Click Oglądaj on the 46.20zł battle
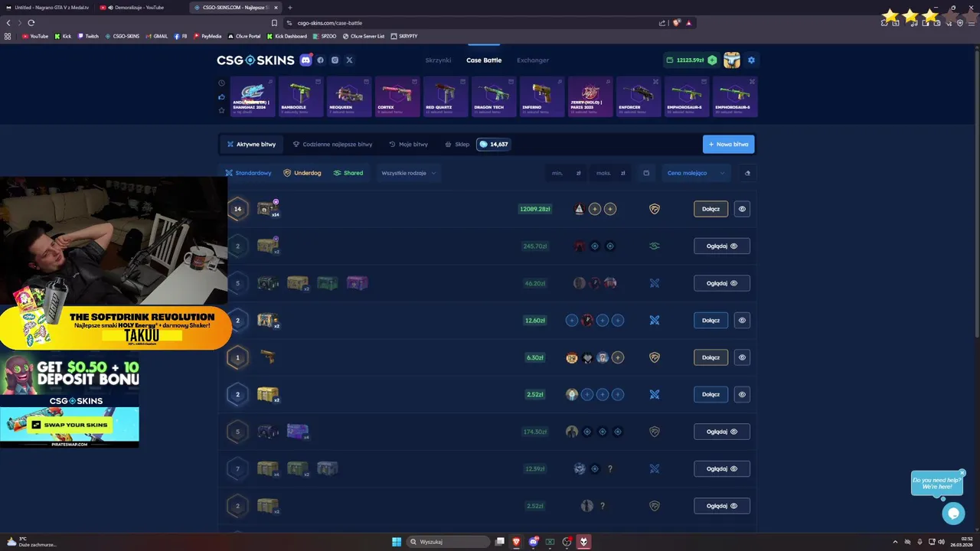Viewport: 980px width, 551px height. coord(722,283)
